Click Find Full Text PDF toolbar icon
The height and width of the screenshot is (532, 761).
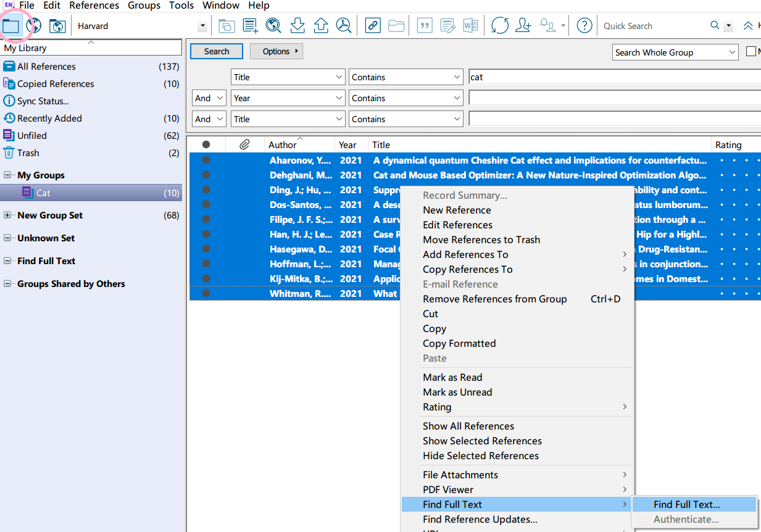click(x=343, y=26)
